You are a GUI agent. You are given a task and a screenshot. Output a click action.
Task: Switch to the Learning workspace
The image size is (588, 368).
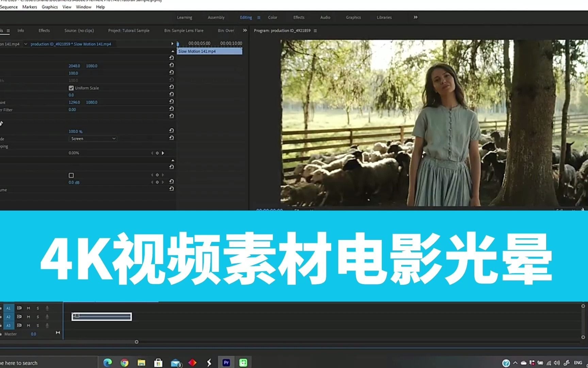point(184,17)
